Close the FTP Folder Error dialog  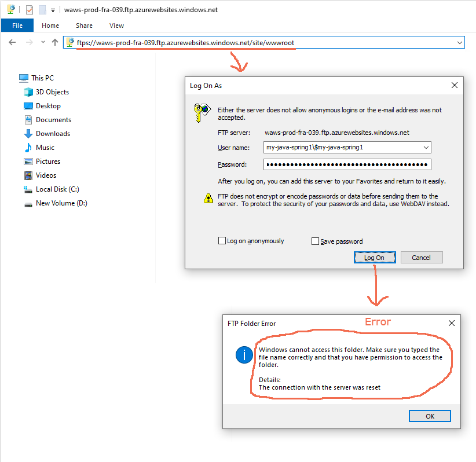pyautogui.click(x=452, y=323)
